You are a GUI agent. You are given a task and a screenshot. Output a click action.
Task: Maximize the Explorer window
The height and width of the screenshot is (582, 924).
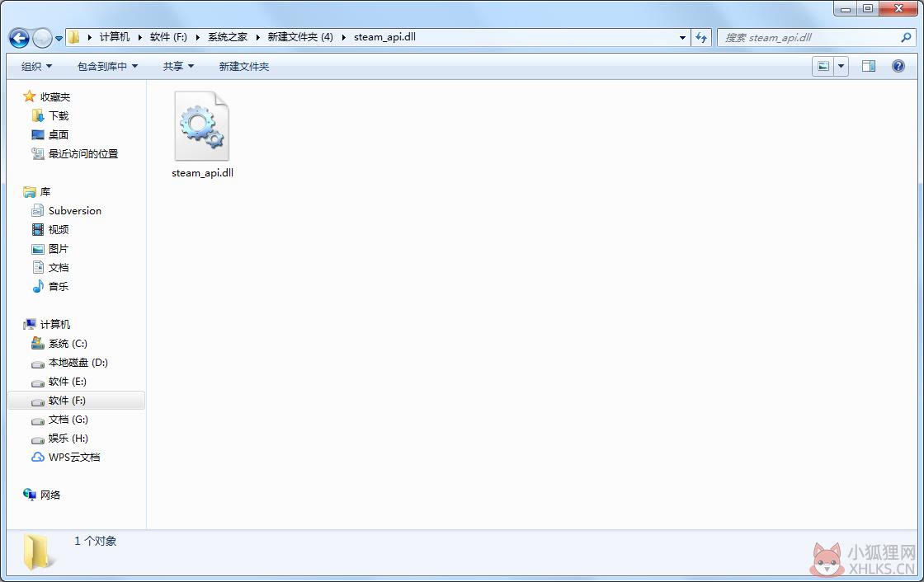point(867,8)
